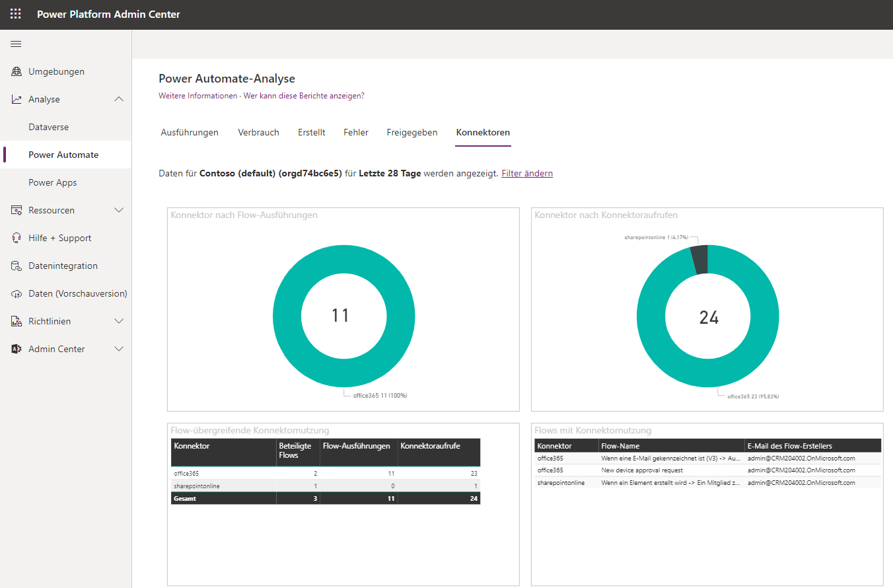
Task: Expand the Richtlinien section chevron
Action: (119, 321)
